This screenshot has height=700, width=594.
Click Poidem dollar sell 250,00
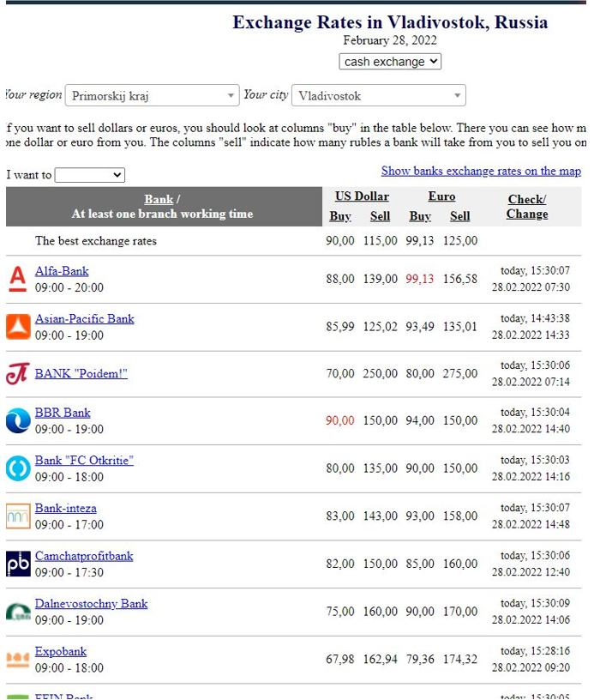tap(380, 374)
